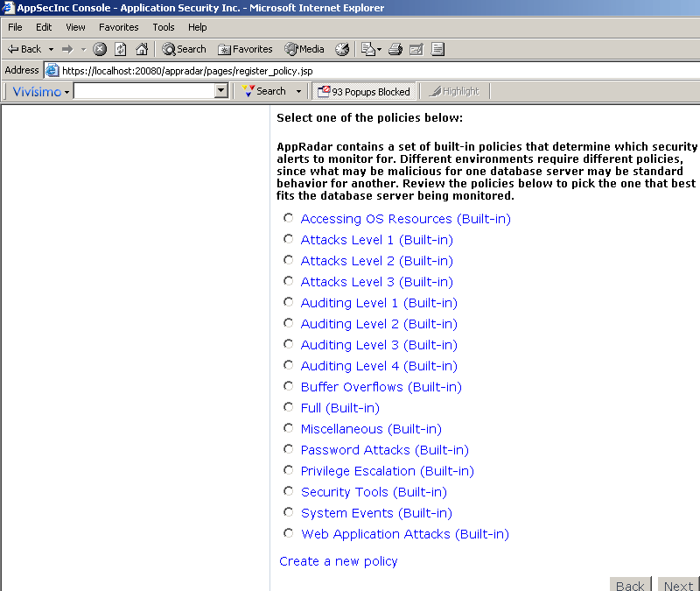
Task: Click the 93 Popups Blocked button
Action: [x=363, y=92]
